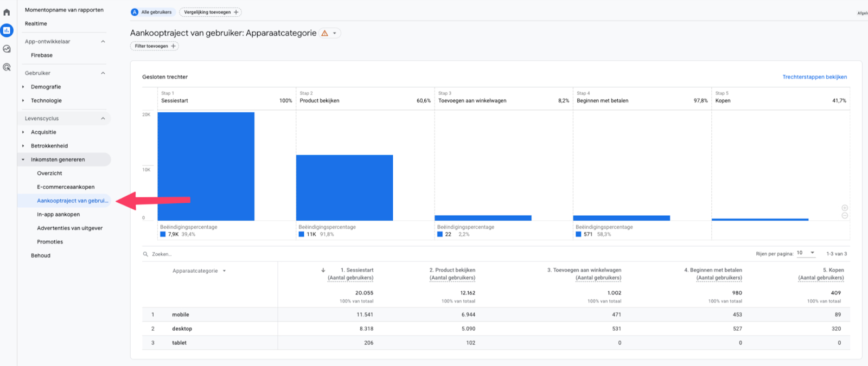
Task: Zoom out on the funnel chart
Action: pyautogui.click(x=845, y=216)
